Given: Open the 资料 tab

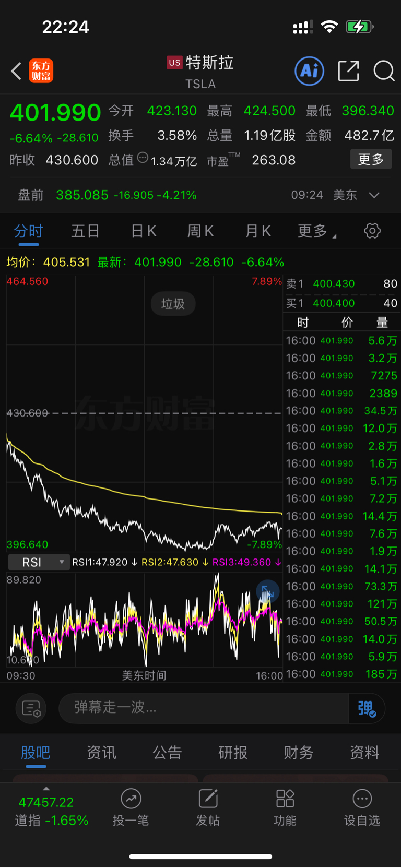Looking at the screenshot, I should point(364,753).
